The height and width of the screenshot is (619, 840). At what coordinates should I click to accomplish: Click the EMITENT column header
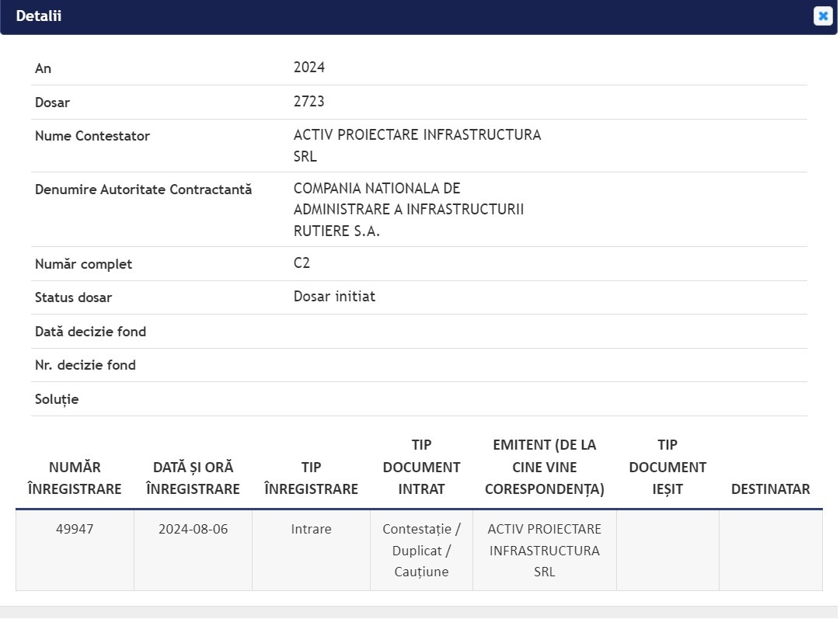tap(544, 467)
